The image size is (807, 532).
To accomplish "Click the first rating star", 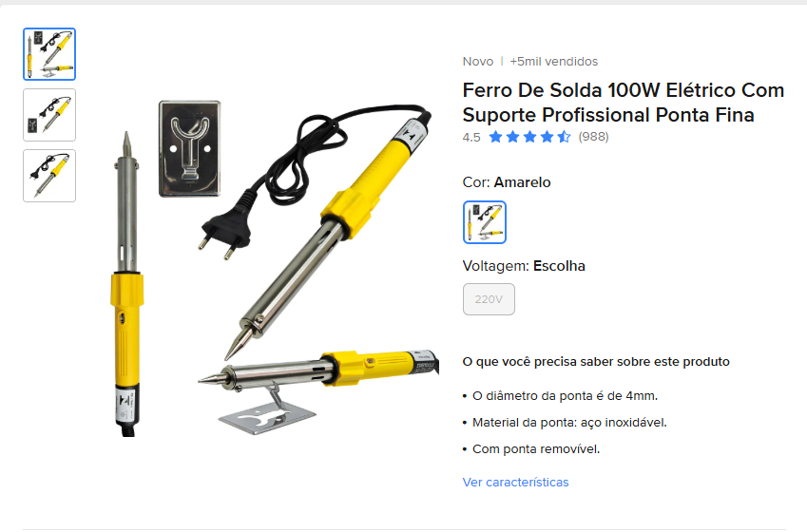I will coord(495,137).
